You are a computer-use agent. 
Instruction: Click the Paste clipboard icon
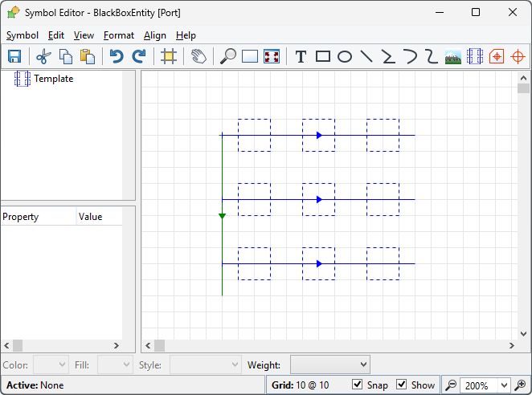pyautogui.click(x=88, y=56)
